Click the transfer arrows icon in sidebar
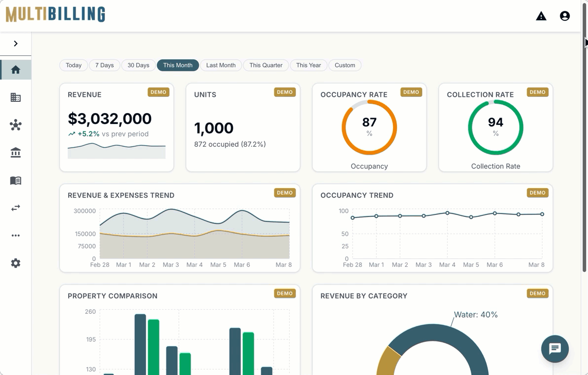The image size is (588, 375). tap(15, 208)
